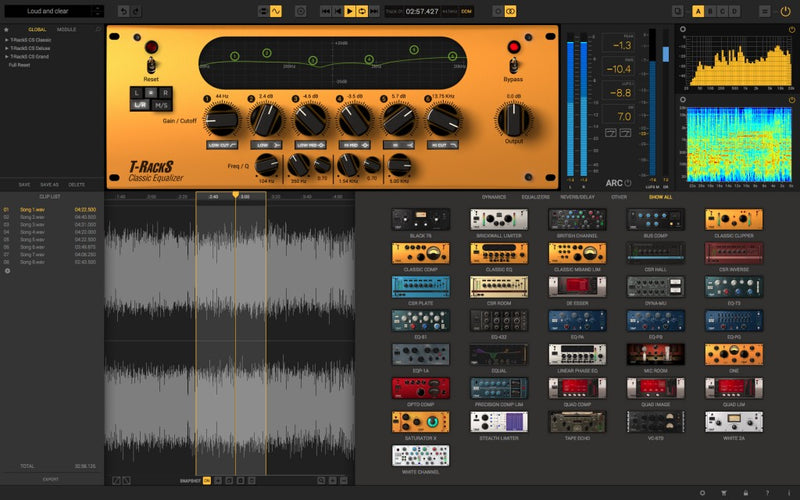Click the Output gain knob
The height and width of the screenshot is (500, 800).
[x=514, y=120]
